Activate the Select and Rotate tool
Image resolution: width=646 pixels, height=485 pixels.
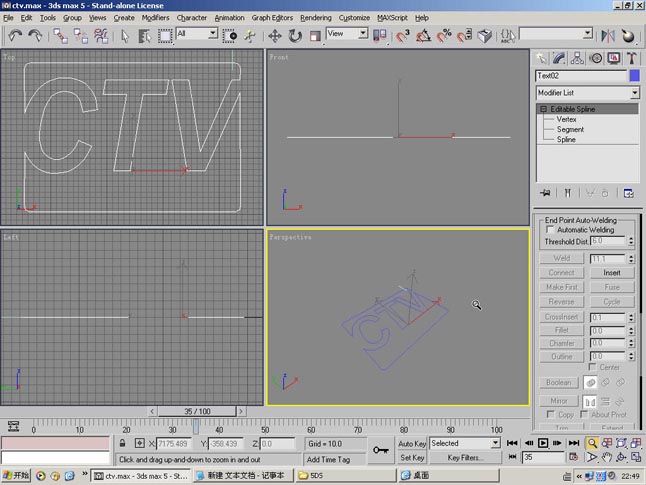[295, 36]
